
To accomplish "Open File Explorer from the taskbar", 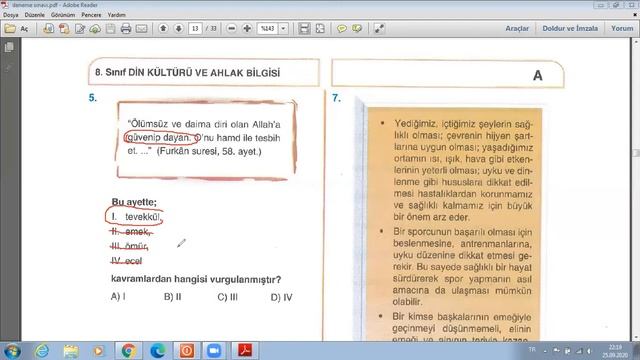I will (71, 351).
